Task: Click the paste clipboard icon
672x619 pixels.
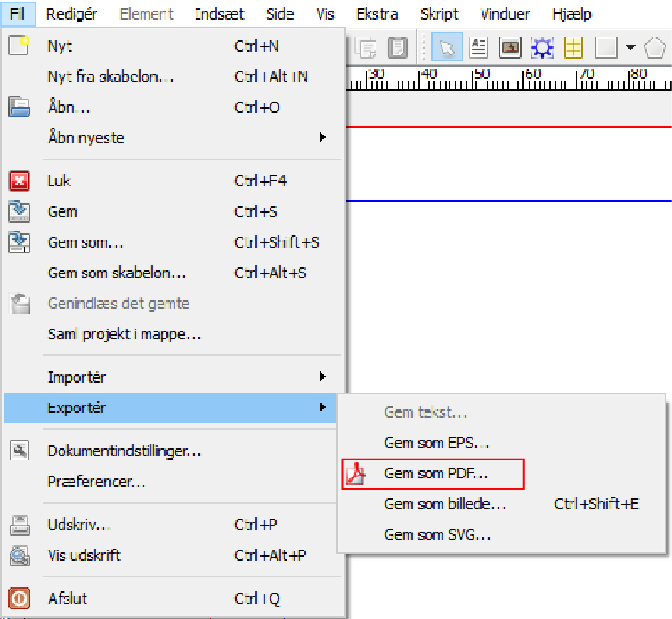Action: pyautogui.click(x=399, y=47)
